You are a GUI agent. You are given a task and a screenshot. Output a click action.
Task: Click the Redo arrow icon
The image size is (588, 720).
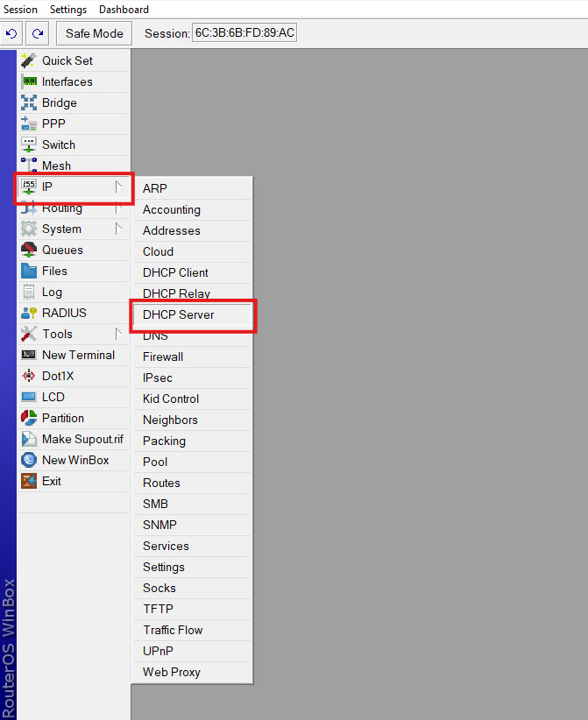pos(38,33)
